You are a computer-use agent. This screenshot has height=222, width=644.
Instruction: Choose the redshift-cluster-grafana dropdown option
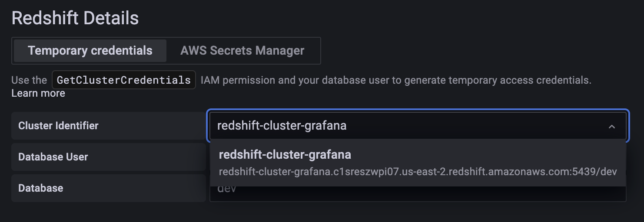(x=418, y=163)
